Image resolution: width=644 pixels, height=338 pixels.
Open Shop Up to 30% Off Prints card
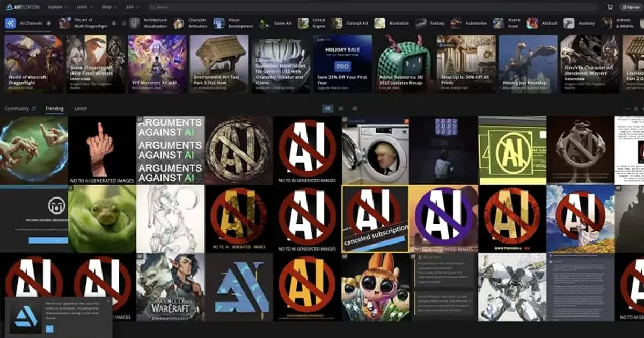click(x=466, y=64)
